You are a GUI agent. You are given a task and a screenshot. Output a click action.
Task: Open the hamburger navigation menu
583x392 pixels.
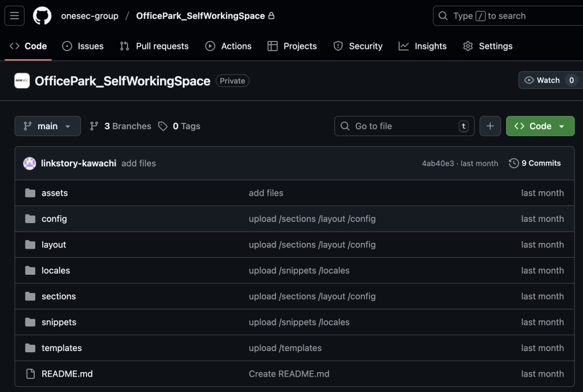(x=15, y=16)
